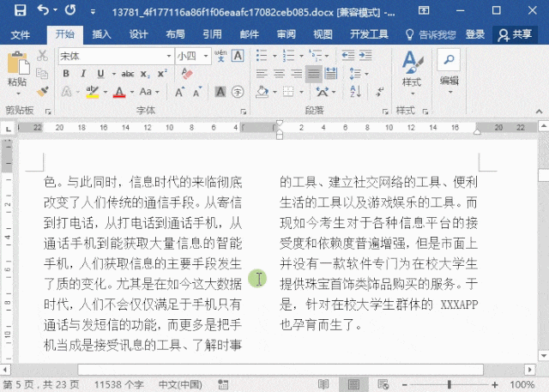Screen dimensions: 549x392
Task: Toggle underline formatting
Action: 101,74
